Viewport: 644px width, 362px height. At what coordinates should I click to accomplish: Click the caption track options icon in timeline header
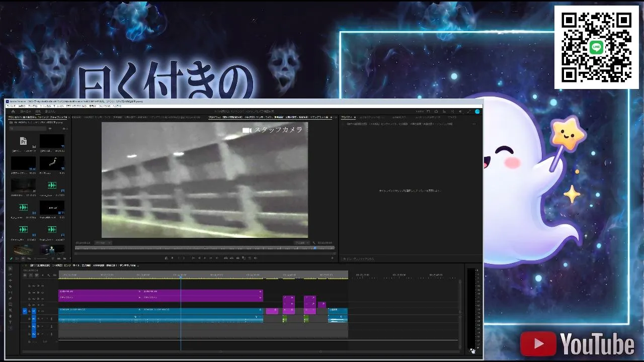(x=55, y=275)
